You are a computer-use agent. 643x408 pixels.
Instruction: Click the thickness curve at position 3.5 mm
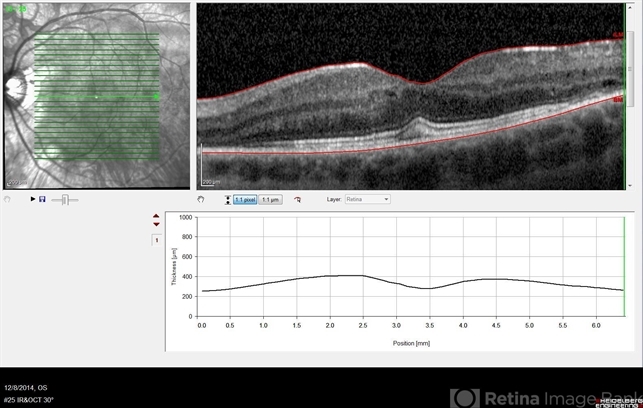(429, 288)
